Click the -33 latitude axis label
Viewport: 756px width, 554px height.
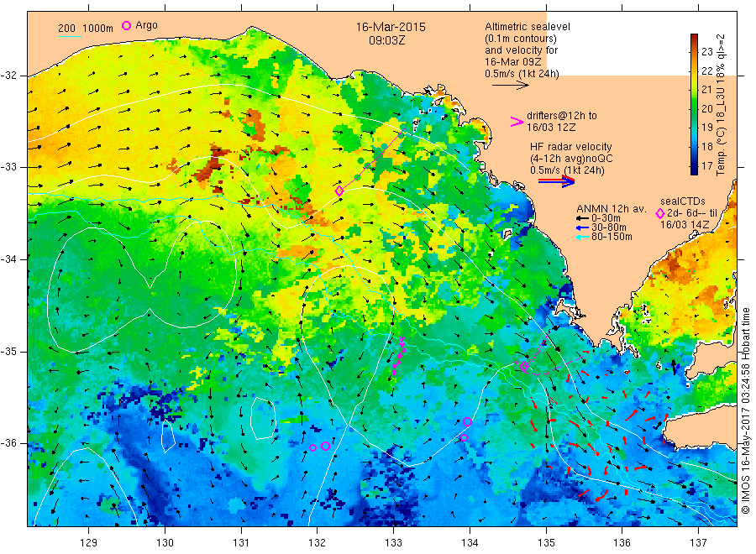[8, 167]
